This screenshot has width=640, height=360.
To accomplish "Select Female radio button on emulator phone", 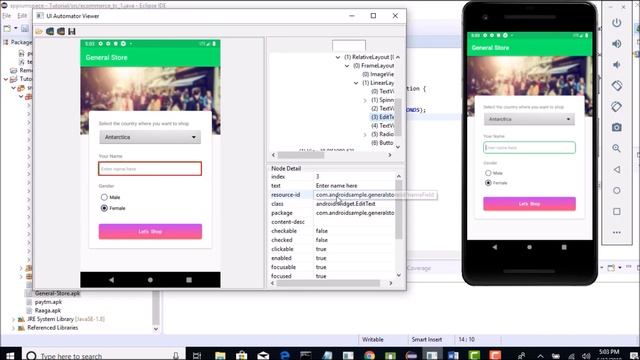I will click(488, 183).
